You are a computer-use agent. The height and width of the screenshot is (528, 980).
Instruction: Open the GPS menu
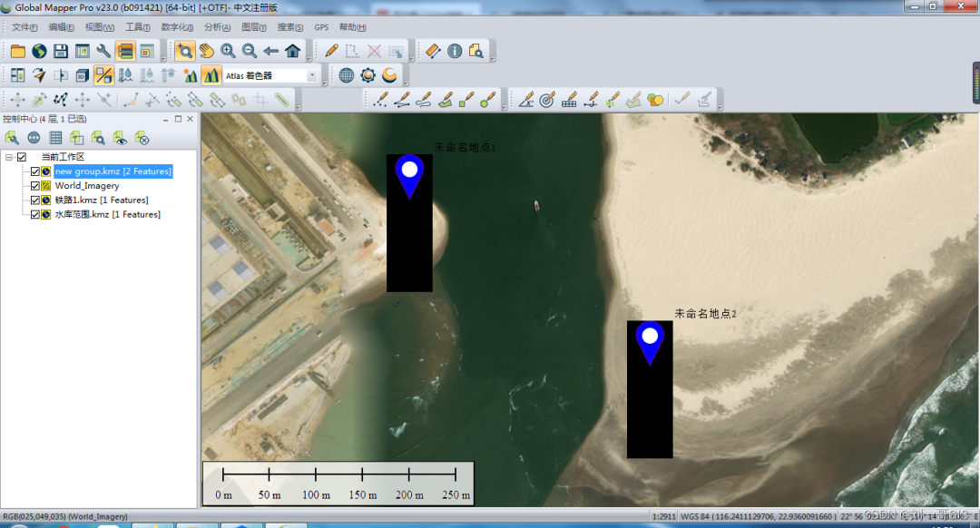point(321,27)
